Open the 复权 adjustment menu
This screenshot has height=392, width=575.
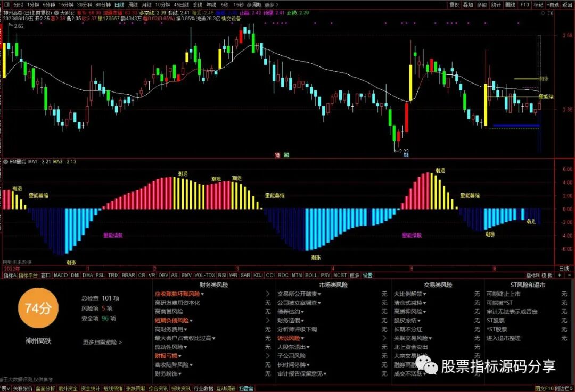(454, 5)
